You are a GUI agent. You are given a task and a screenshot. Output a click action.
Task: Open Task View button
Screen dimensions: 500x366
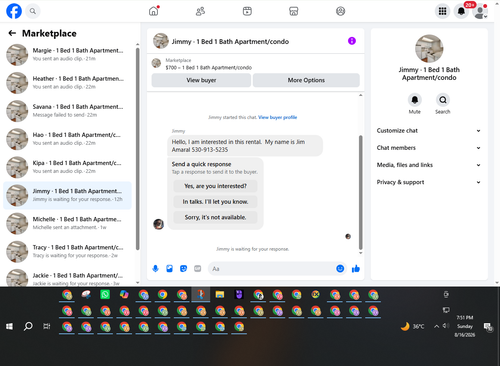pos(47,326)
